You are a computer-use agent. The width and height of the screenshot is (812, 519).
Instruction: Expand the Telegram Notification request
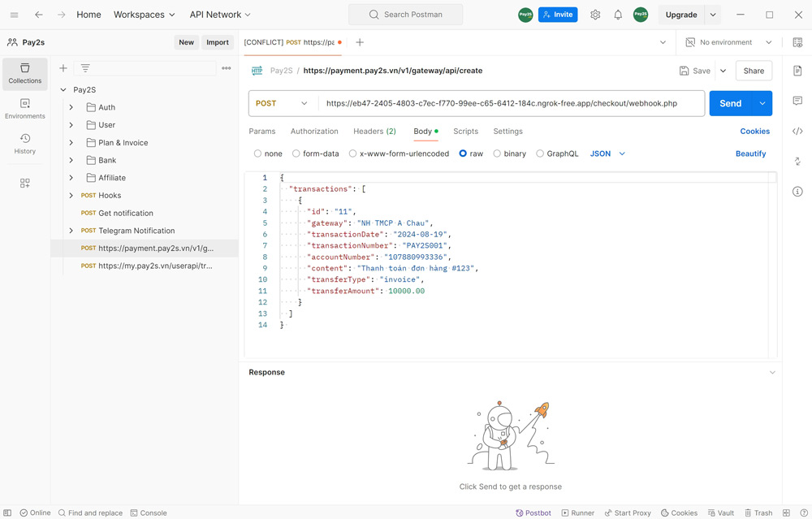(x=71, y=231)
